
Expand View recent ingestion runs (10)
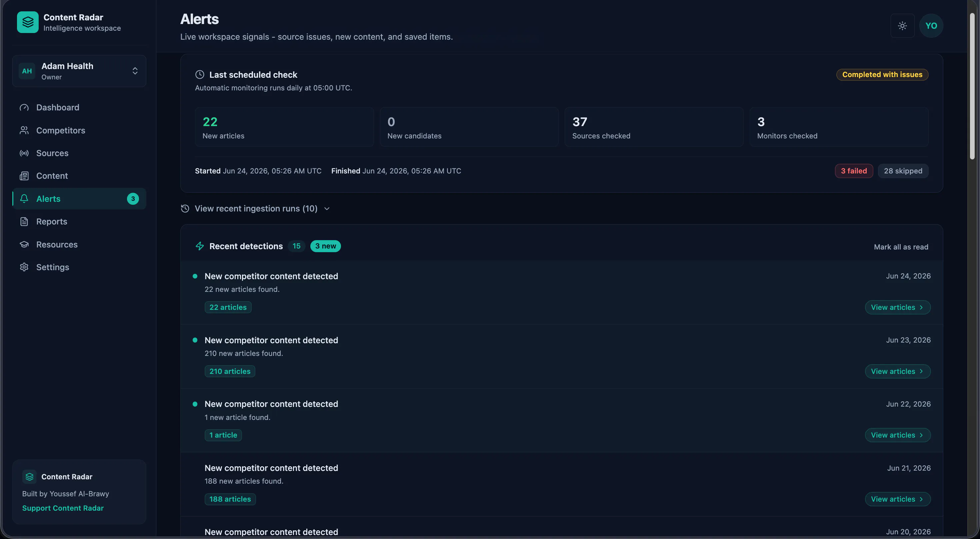tap(256, 208)
